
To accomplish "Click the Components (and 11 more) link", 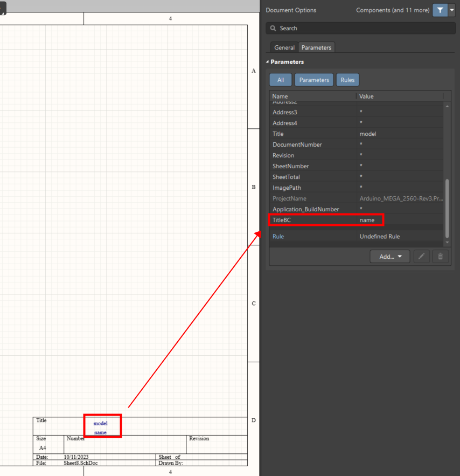I will (392, 10).
